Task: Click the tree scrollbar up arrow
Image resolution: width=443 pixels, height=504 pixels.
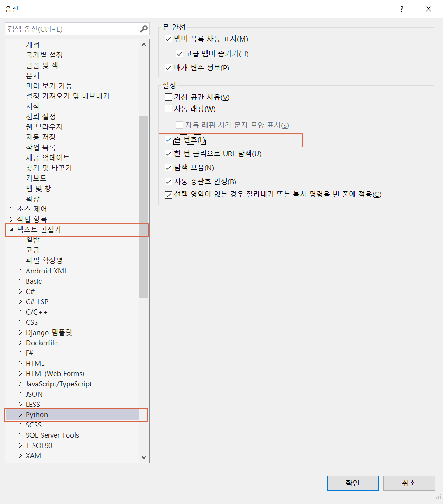Action: pos(144,45)
